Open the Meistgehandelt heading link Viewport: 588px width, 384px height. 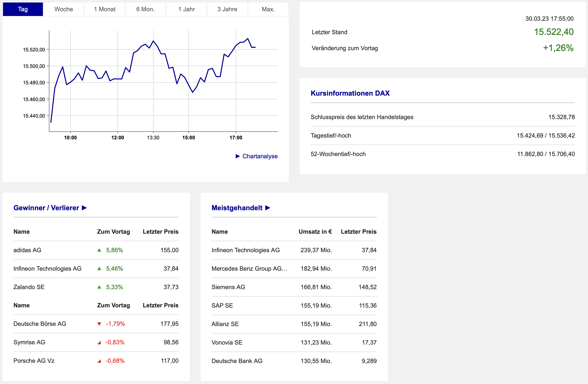237,208
